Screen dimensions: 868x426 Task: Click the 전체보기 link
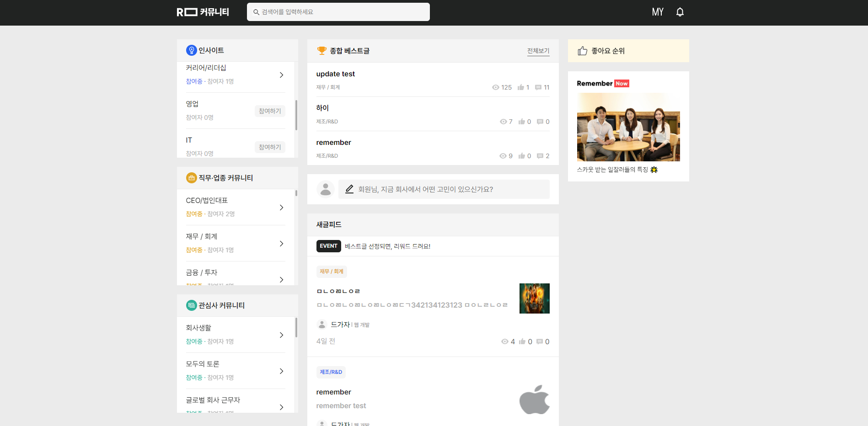tap(538, 51)
